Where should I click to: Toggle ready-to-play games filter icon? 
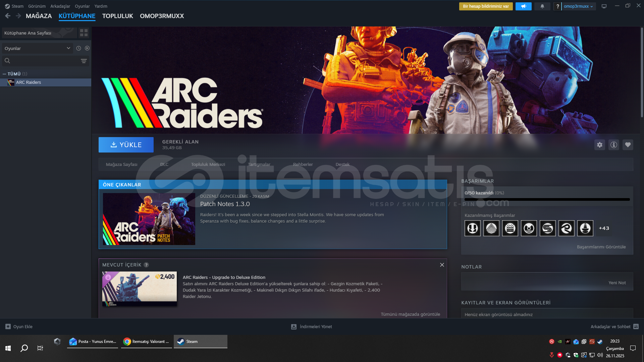(87, 48)
